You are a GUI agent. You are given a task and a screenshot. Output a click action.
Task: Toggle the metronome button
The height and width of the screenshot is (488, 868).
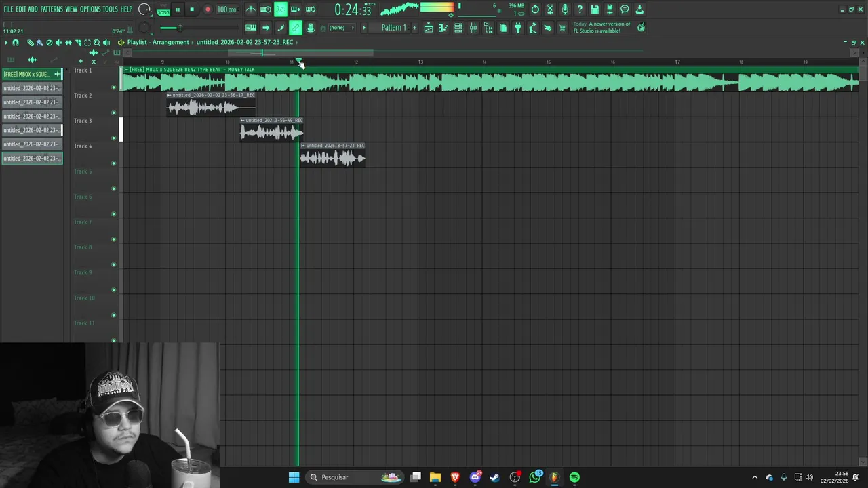tap(251, 9)
